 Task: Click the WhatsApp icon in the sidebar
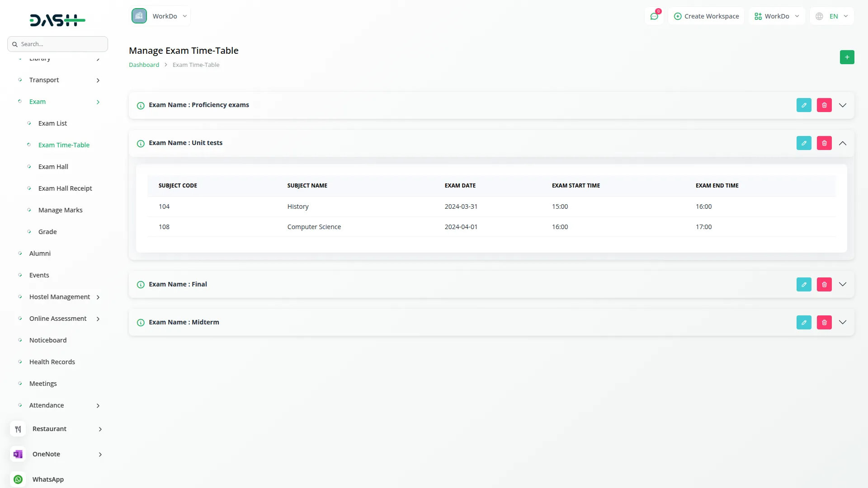click(x=18, y=479)
